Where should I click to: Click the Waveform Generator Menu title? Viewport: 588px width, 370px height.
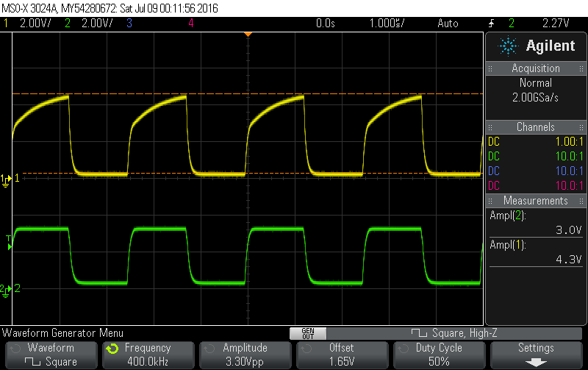coord(62,333)
